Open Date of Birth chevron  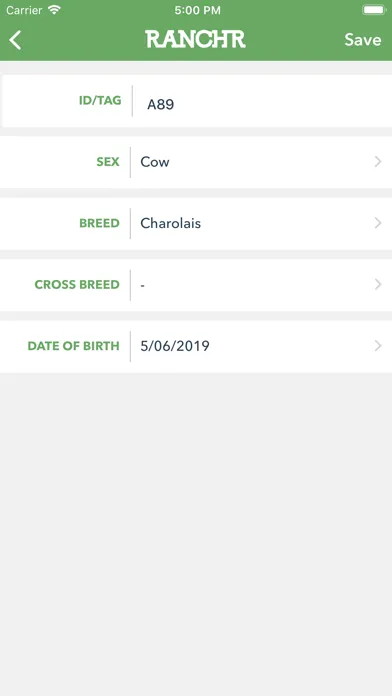point(378,345)
